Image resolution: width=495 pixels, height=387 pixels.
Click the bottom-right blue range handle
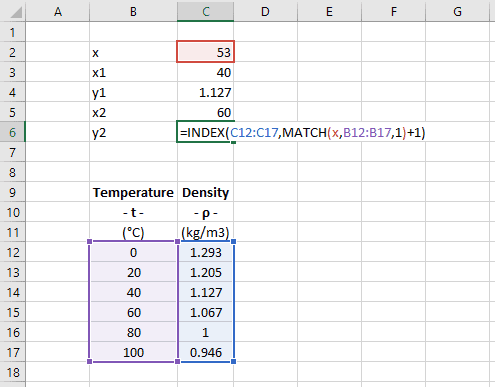(233, 361)
